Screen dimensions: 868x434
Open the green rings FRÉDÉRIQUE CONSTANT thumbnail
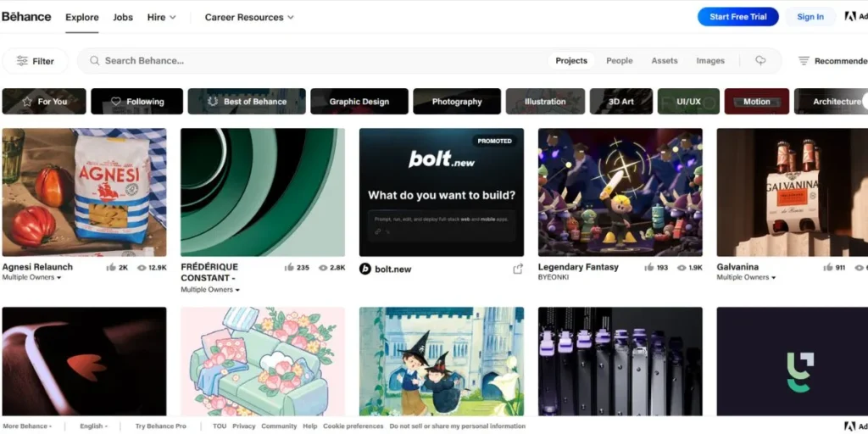263,192
